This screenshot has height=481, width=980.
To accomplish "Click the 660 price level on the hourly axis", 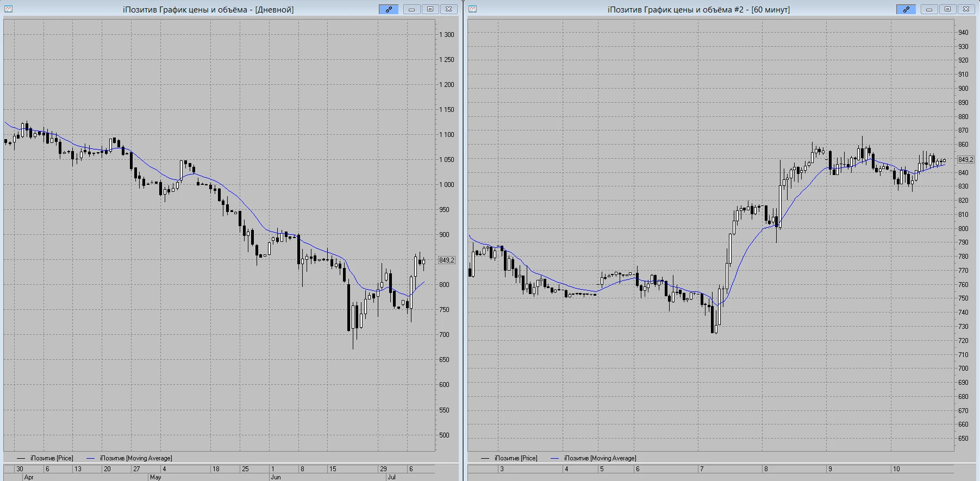I will point(963,424).
